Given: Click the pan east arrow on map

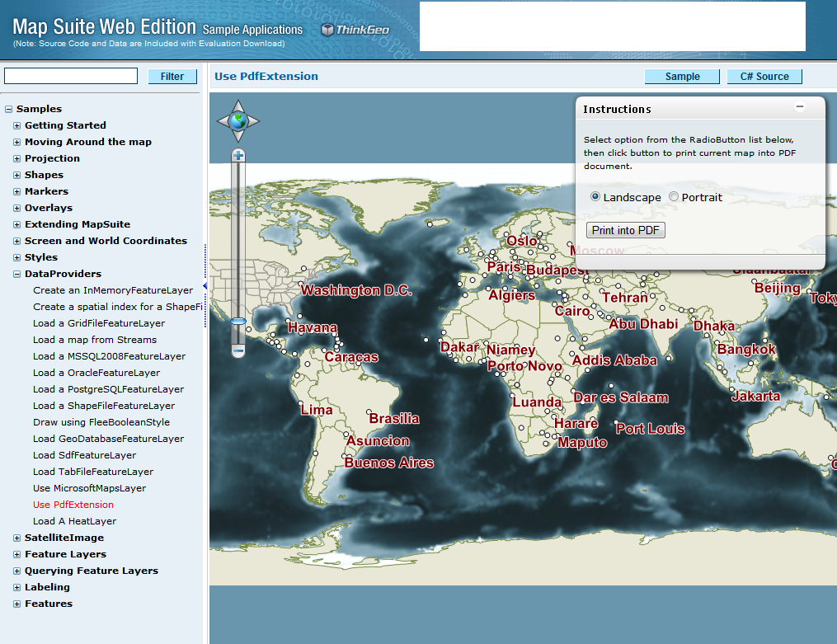Looking at the screenshot, I should tap(254, 122).
